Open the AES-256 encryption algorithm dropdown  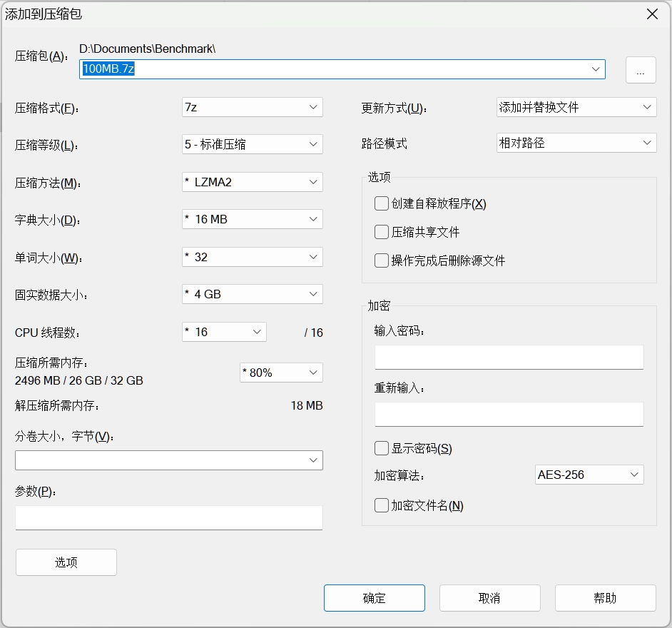[x=589, y=475]
